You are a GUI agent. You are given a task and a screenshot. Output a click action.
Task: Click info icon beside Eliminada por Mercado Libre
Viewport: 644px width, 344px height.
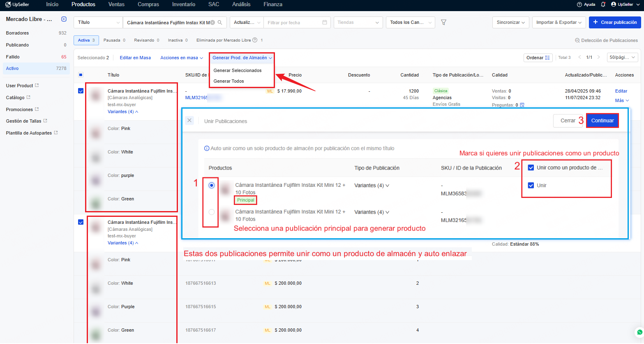[x=255, y=40]
